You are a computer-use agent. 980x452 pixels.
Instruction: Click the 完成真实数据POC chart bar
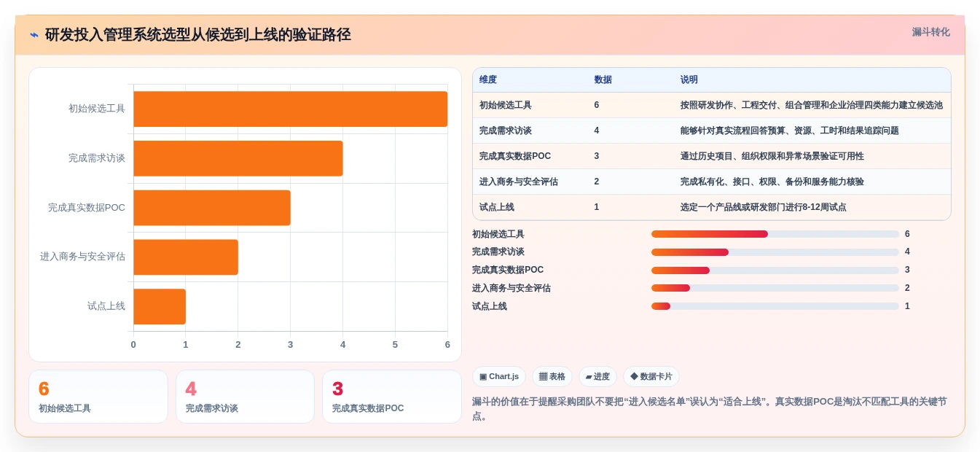tap(212, 208)
